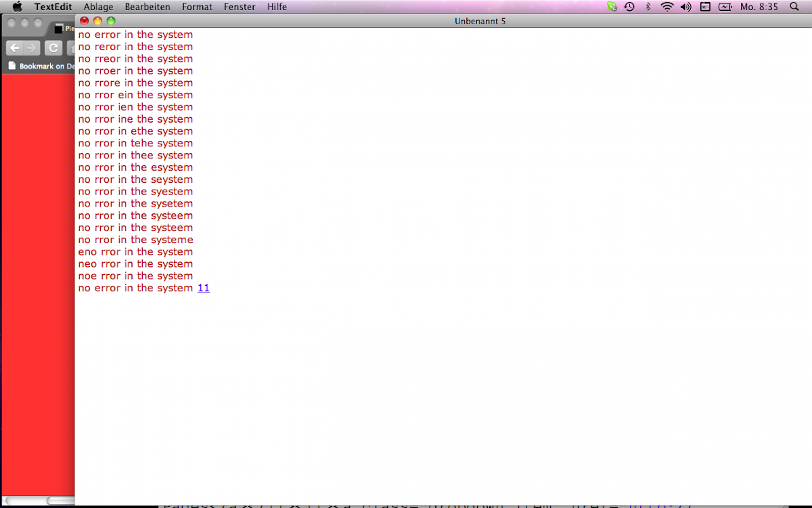Open the Apple menu

click(18, 7)
